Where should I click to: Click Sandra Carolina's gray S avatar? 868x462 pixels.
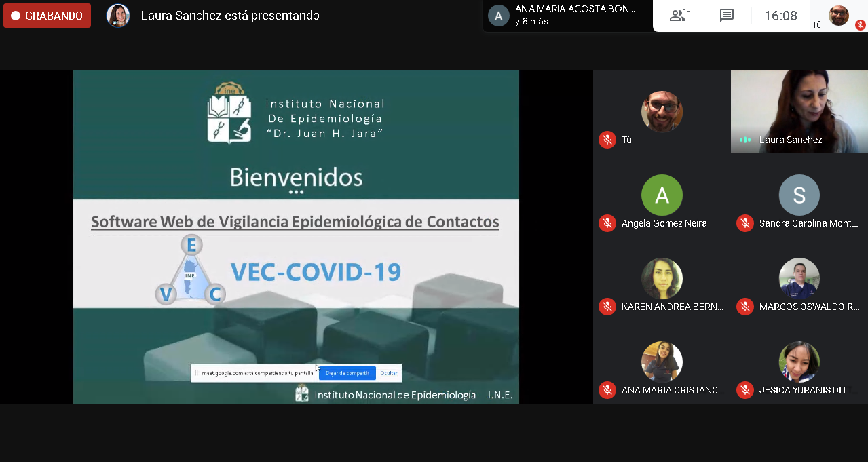pos(799,195)
